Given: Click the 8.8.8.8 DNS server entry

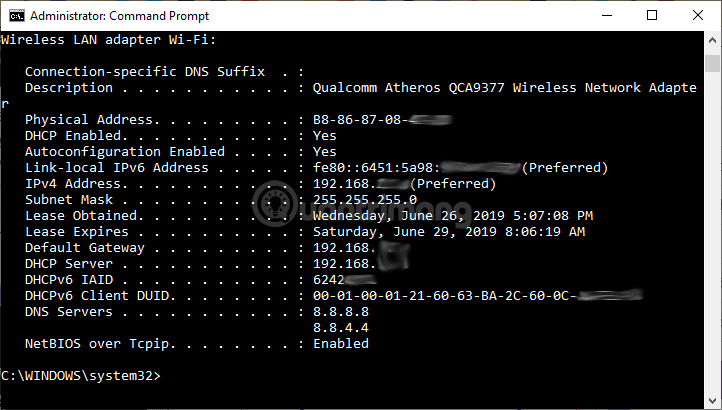Looking at the screenshot, I should point(340,312).
